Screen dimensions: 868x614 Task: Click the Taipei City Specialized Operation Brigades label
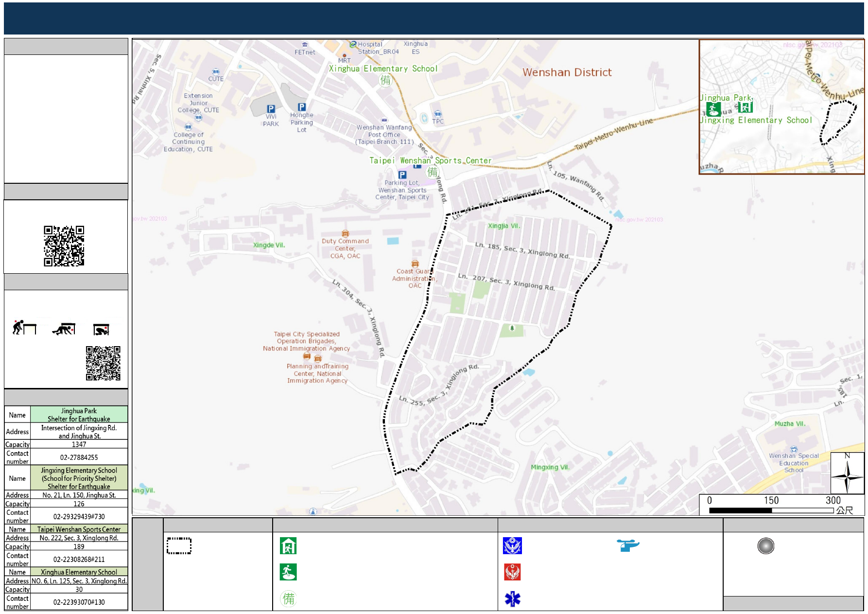[x=307, y=341]
